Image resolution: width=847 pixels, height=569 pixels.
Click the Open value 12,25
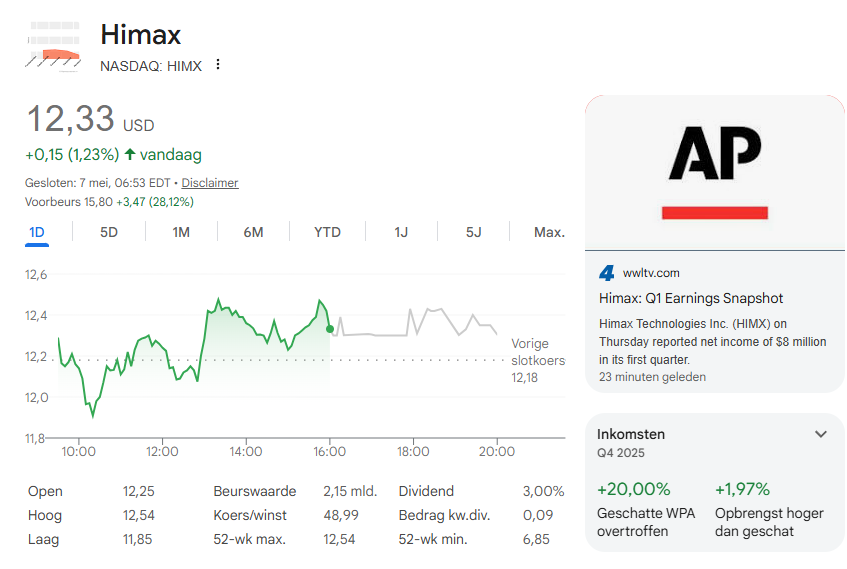coord(138,491)
